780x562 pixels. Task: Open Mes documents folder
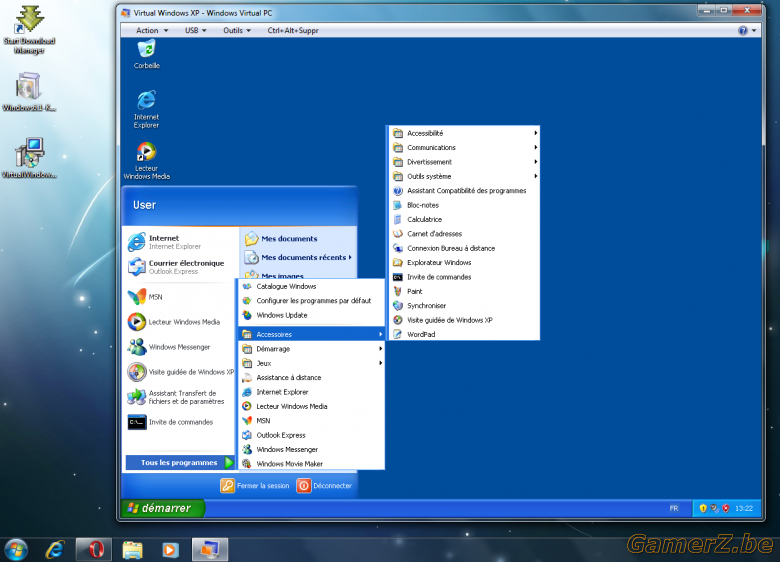pos(297,239)
